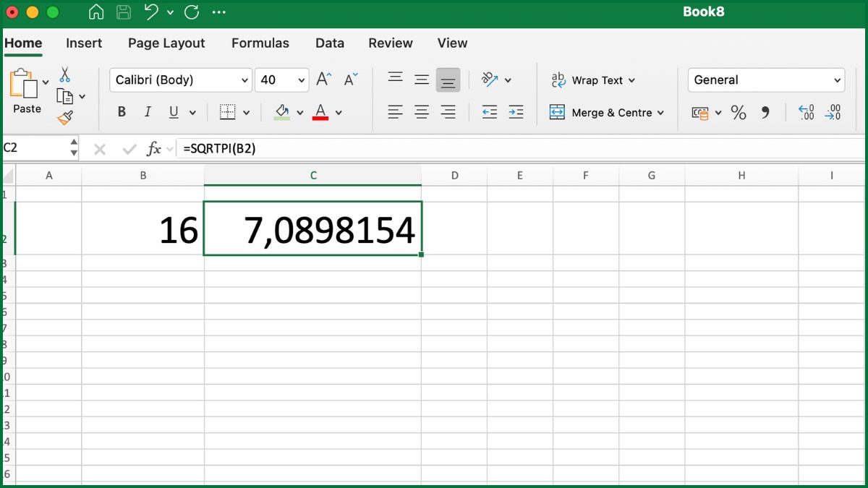Apply italic formatting
This screenshot has height=488, width=868.
coord(147,112)
